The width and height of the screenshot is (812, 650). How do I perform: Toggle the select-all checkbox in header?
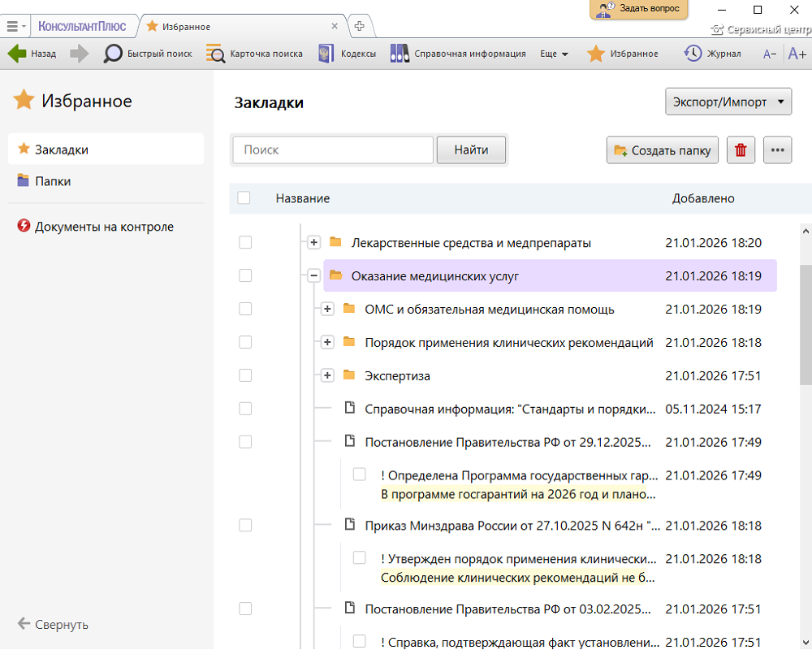pyautogui.click(x=244, y=198)
